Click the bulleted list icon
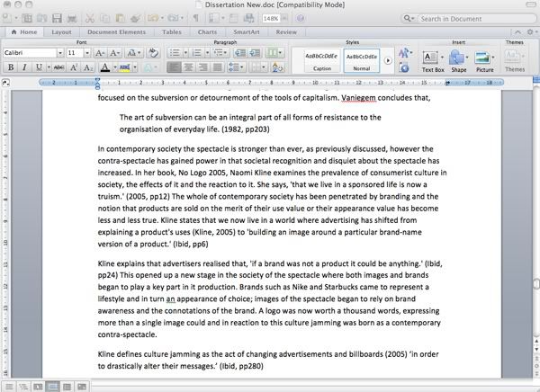The height and width of the screenshot is (392, 540). point(175,53)
